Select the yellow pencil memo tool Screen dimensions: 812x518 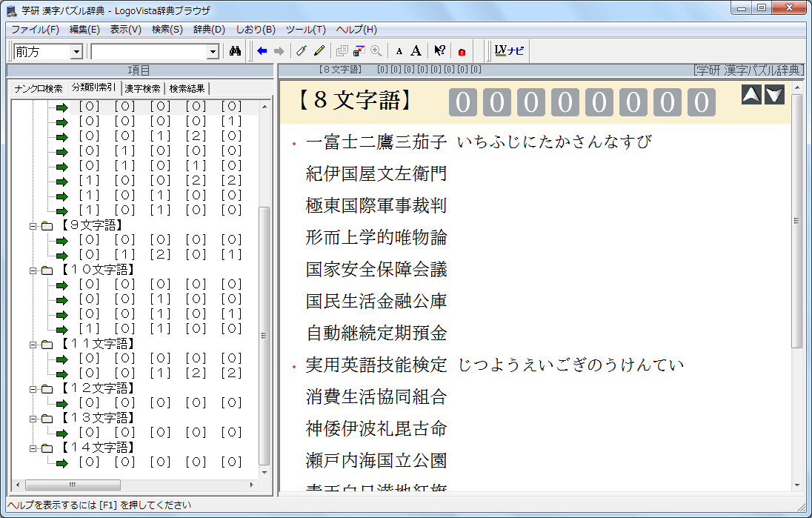(x=319, y=51)
